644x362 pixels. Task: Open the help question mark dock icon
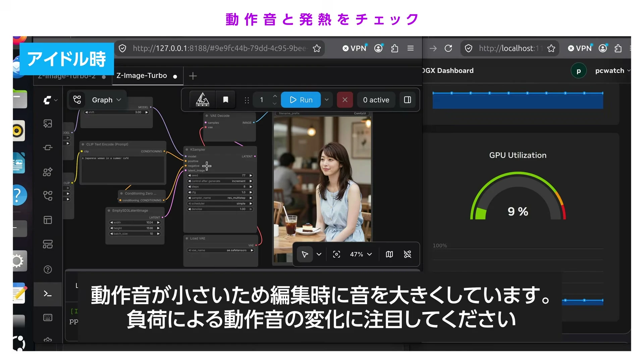click(x=19, y=195)
